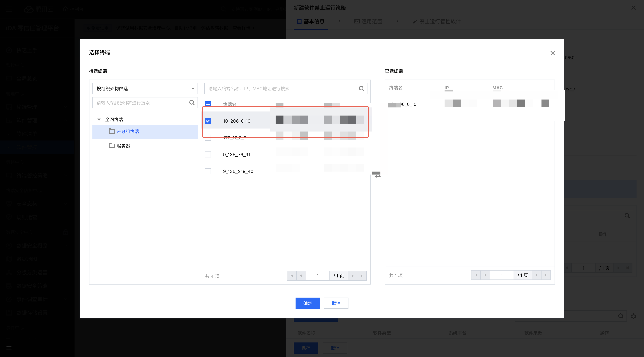
Task: Check the 9_135_219_40 terminal checkbox
Action: click(208, 171)
